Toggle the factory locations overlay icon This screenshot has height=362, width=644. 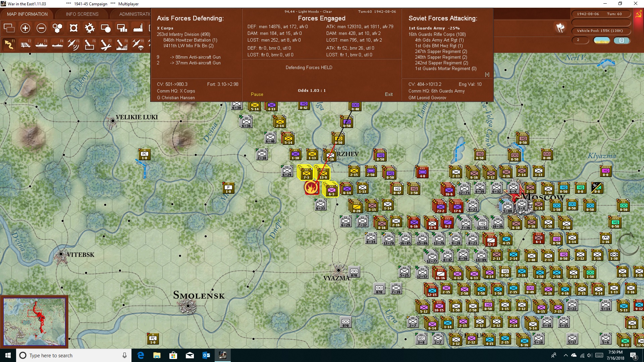(x=138, y=28)
